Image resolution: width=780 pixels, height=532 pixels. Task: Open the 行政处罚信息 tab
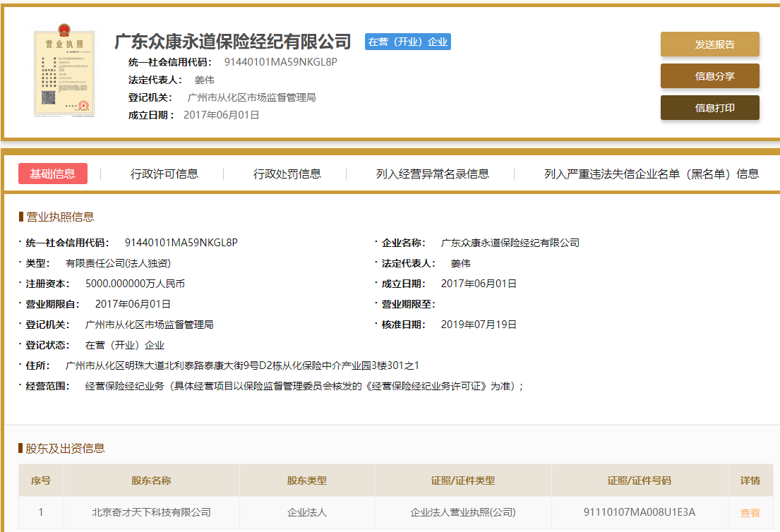coord(287,174)
